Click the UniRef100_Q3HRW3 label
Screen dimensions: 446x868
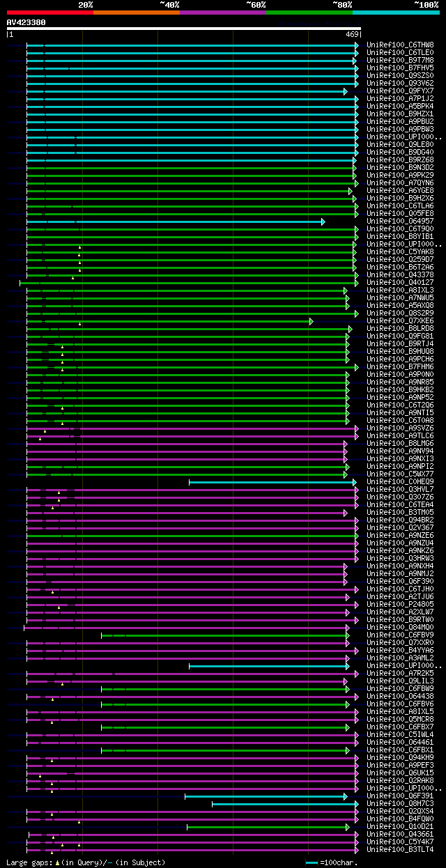400,559
